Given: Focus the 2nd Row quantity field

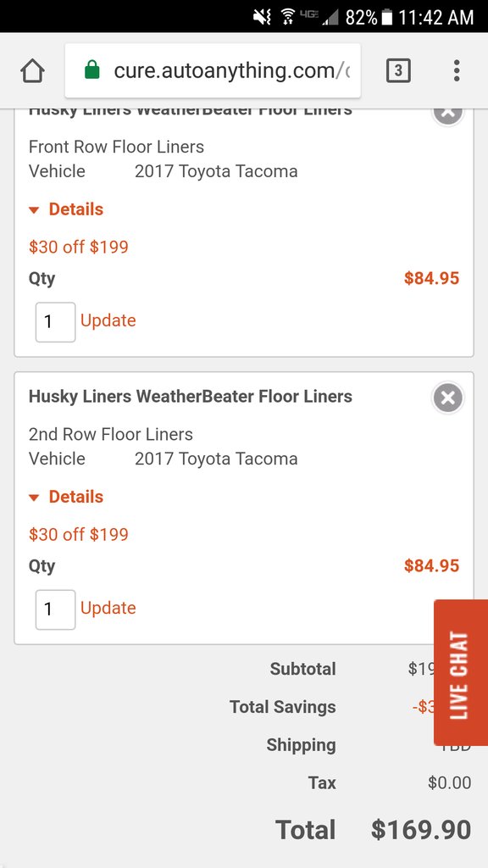Looking at the screenshot, I should coord(55,609).
